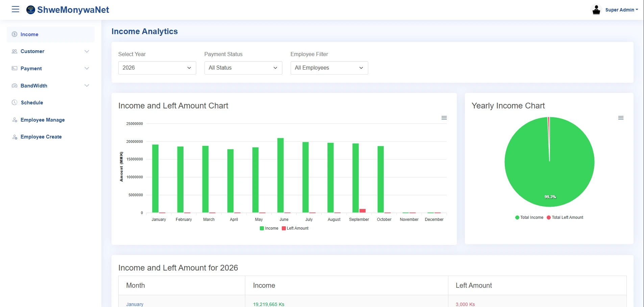
Task: Open the Employee Create menu item
Action: pos(51,137)
